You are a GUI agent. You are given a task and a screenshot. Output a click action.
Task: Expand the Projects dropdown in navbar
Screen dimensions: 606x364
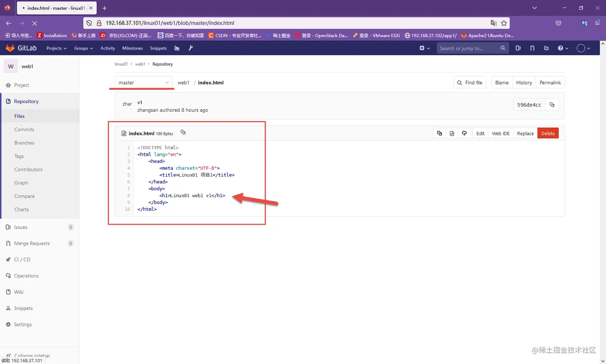(x=57, y=48)
